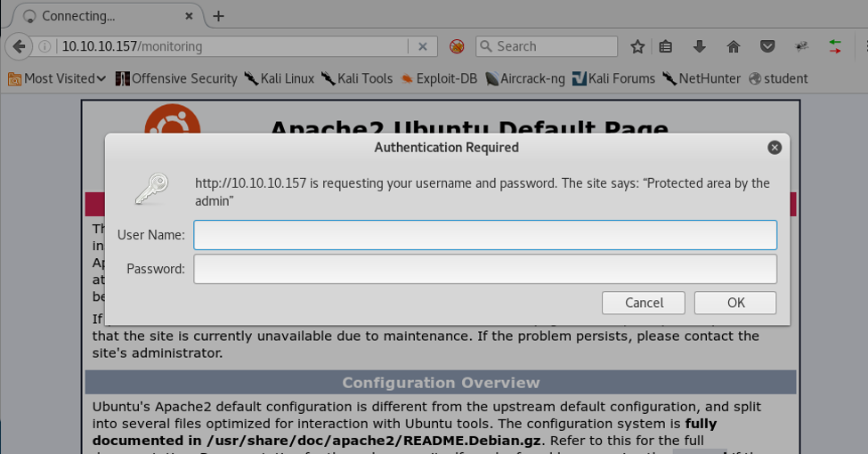Show bookmarks list icon
Image resolution: width=868 pixels, height=454 pixels.
coord(666,46)
